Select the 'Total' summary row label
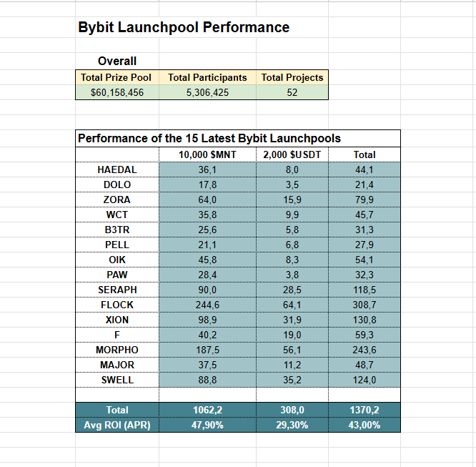Image resolution: width=476 pixels, height=467 pixels. [117, 410]
